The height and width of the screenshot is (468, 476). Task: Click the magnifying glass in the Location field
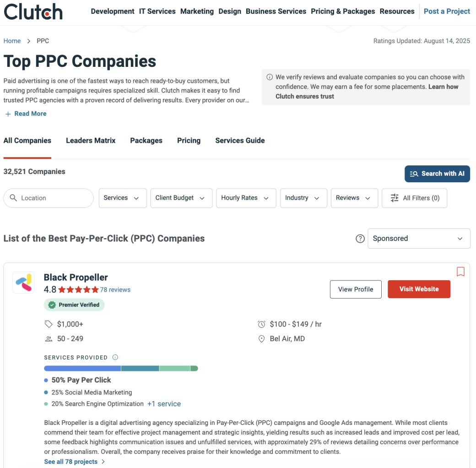click(x=14, y=198)
